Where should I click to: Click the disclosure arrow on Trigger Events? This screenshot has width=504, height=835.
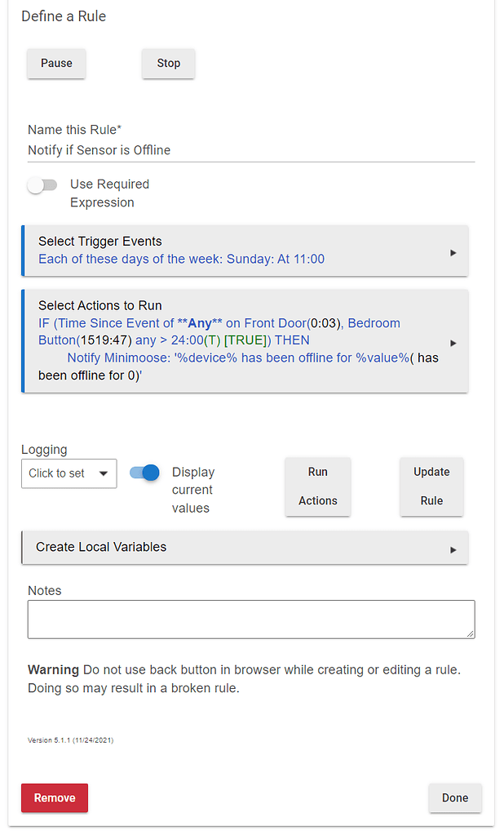click(x=453, y=252)
